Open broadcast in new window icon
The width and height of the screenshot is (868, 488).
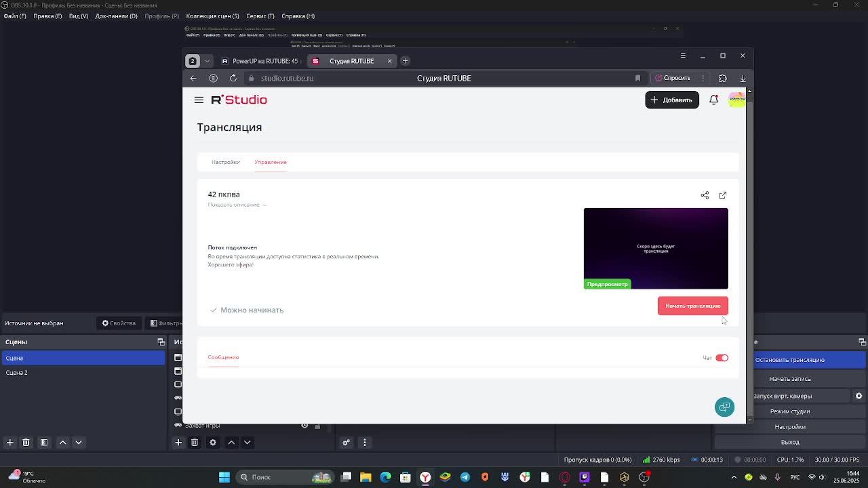[x=723, y=195]
